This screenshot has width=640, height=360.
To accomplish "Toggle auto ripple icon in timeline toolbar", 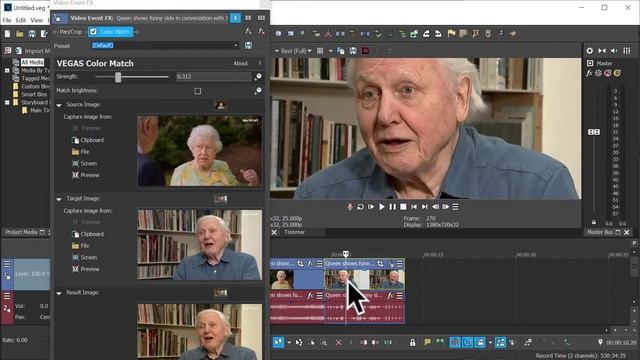I will point(480,342).
